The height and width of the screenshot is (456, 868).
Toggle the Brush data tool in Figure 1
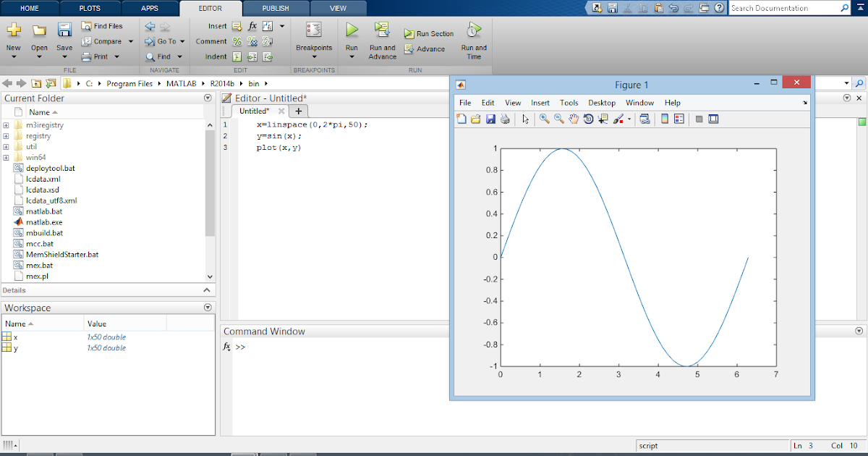[618, 119]
